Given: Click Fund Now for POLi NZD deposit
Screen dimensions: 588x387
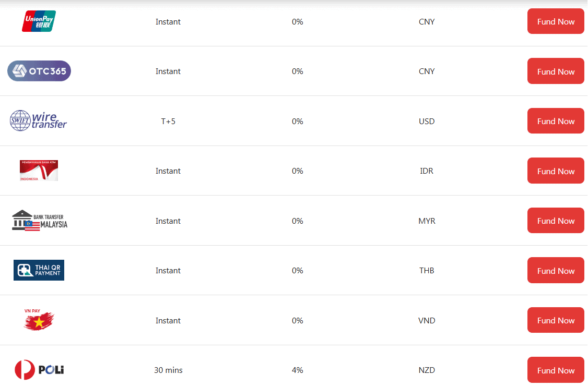Looking at the screenshot, I should click(556, 370).
